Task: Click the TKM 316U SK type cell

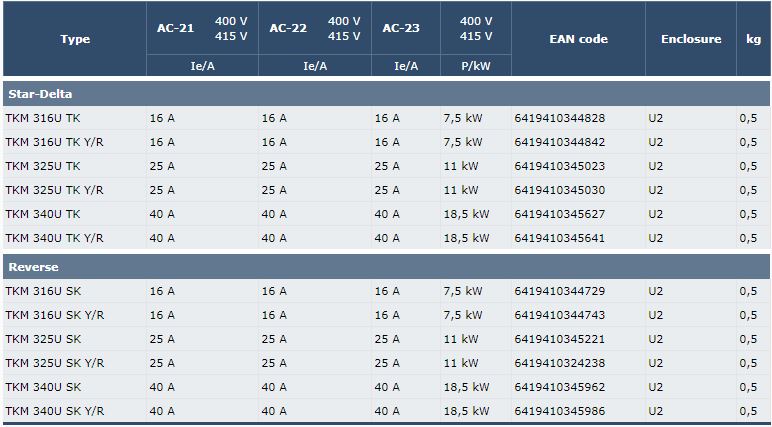Action: point(74,291)
